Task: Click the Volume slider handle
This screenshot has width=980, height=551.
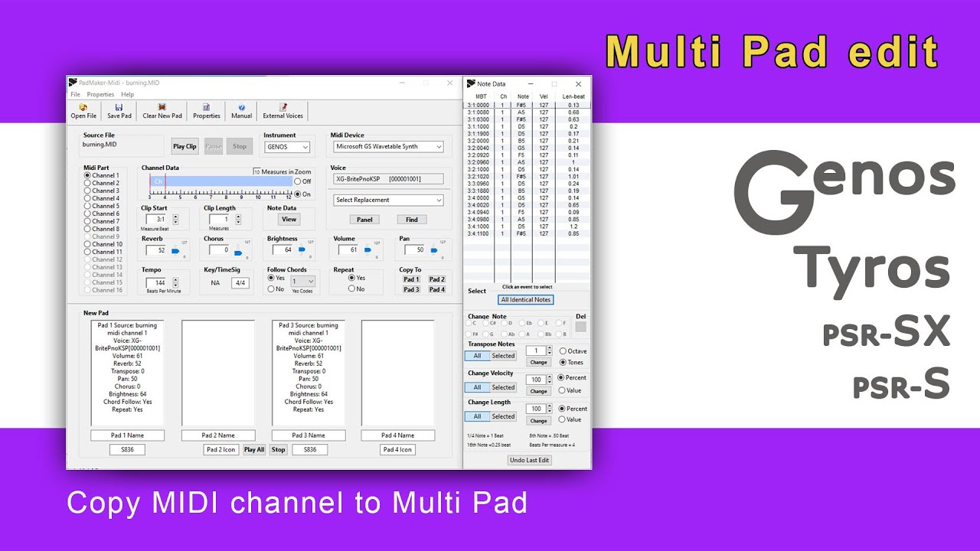Action: 367,249
